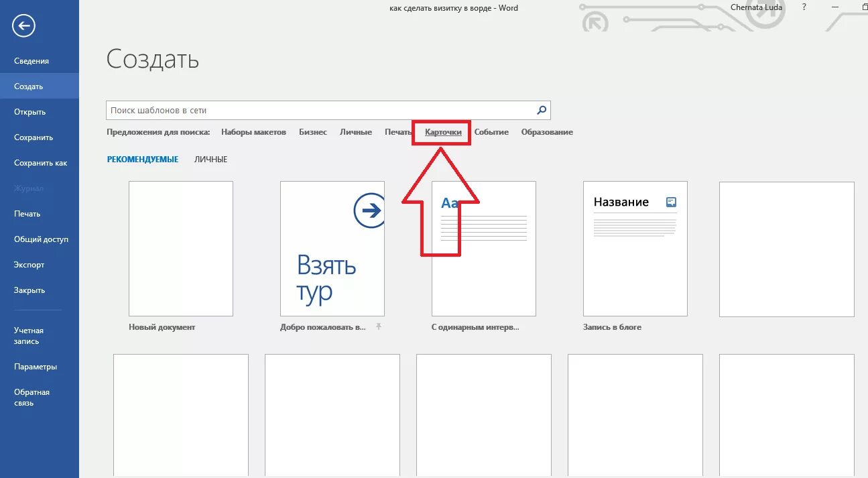Image resolution: width=868 pixels, height=478 pixels.
Task: Switch to the РЕКОМЕНДУЕМЫЕ tab
Action: point(143,160)
